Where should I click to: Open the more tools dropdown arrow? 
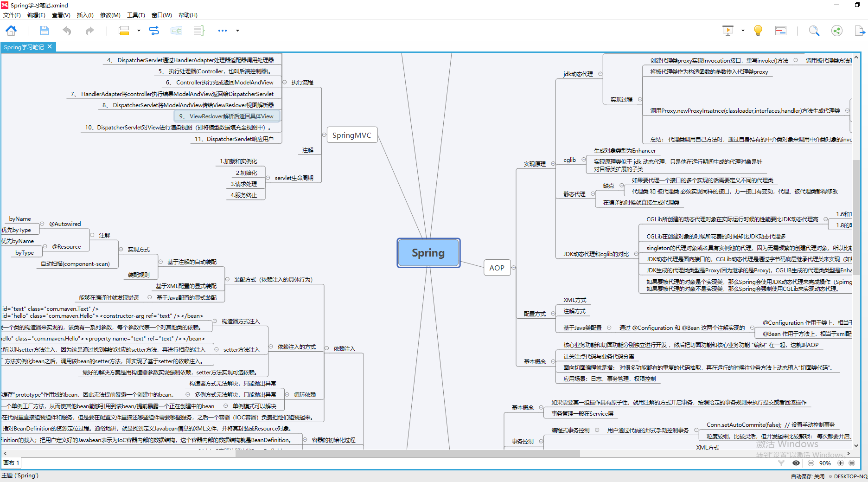tap(238, 31)
